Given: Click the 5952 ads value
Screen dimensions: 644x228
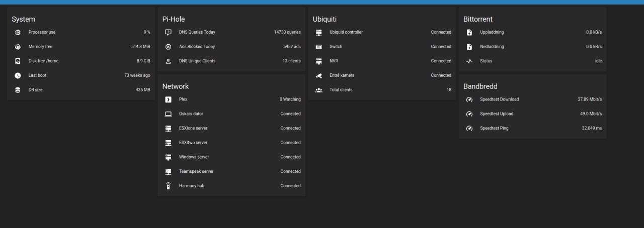Looking at the screenshot, I should tap(292, 47).
